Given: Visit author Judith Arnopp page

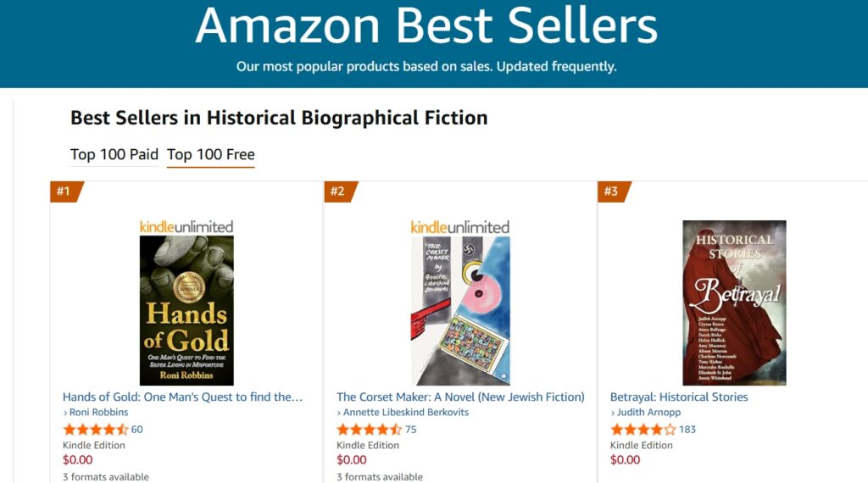Looking at the screenshot, I should (648, 413).
